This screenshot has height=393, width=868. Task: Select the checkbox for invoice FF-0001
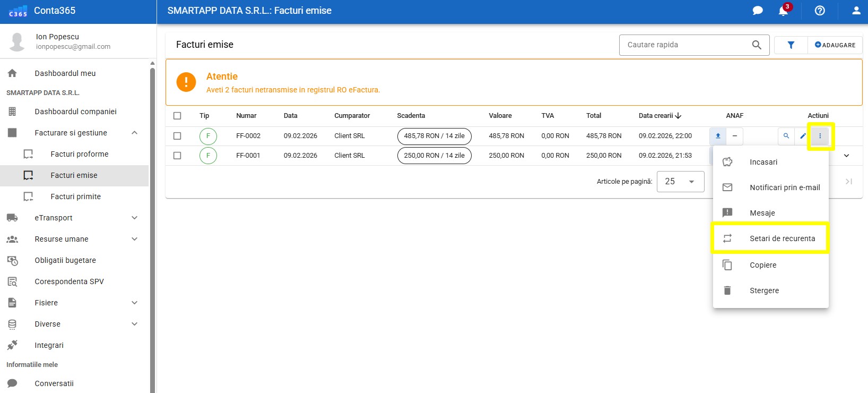(x=177, y=156)
